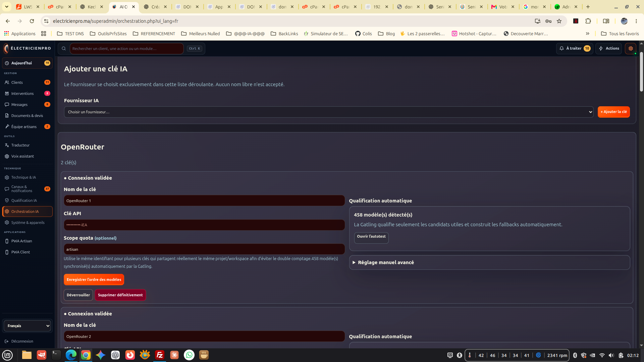Image resolution: width=644 pixels, height=362 pixels.
Task: Open the Clients sidebar icon
Action: [x=7, y=82]
